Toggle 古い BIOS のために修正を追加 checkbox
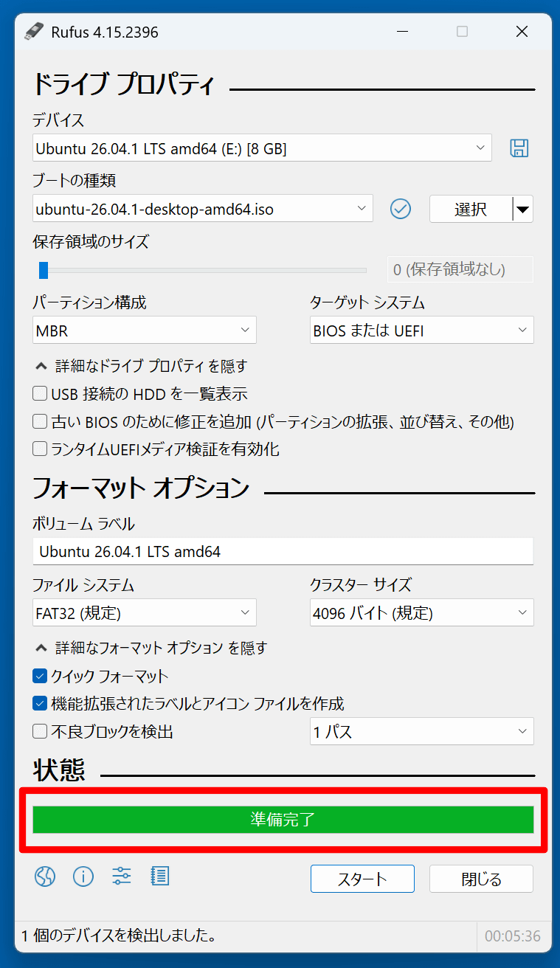 40,422
